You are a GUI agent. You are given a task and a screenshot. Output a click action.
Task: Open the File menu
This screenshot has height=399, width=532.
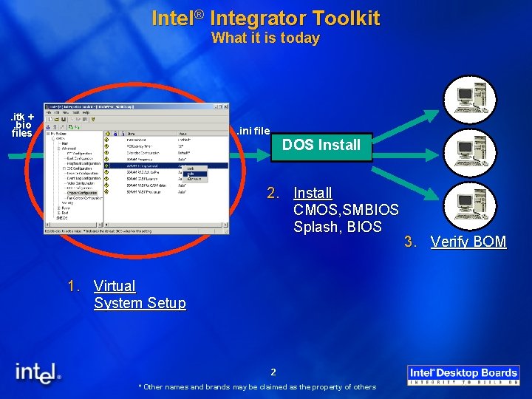49,112
